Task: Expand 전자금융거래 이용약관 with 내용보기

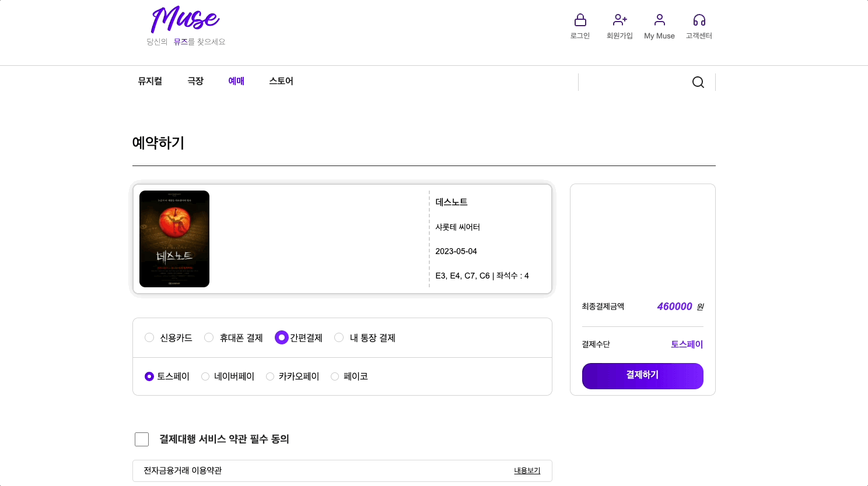Action: (526, 470)
